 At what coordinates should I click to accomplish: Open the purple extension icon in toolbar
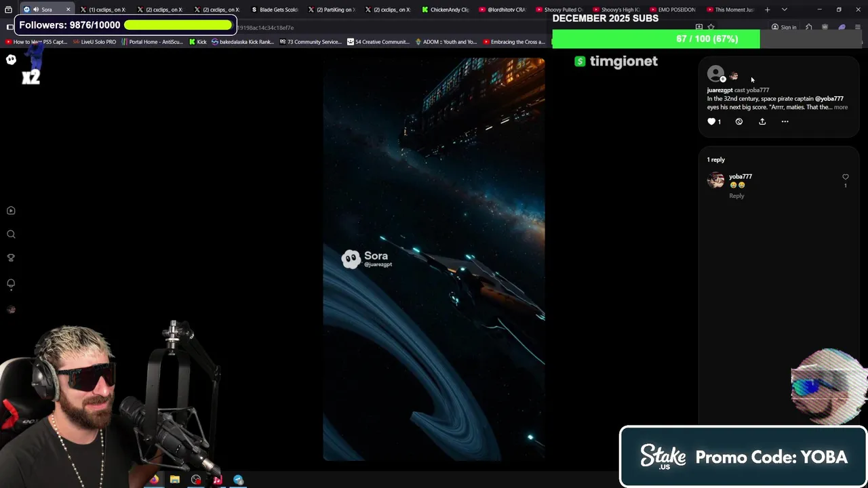(x=842, y=28)
